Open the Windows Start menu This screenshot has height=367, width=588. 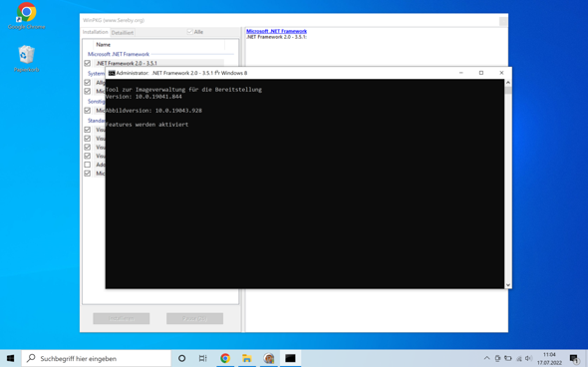click(x=11, y=358)
